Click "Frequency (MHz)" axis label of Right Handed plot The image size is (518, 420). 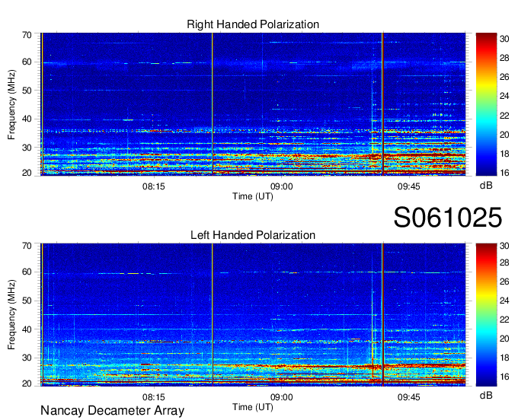pos(11,104)
